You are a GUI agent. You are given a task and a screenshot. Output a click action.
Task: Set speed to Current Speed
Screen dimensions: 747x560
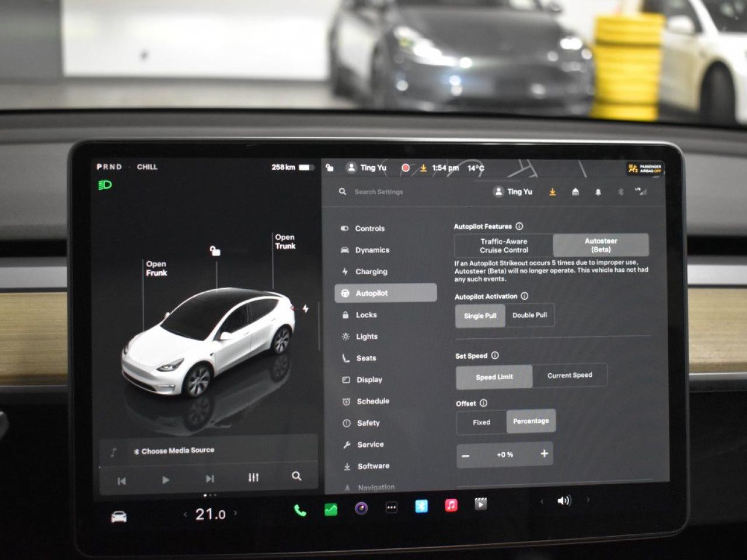(570, 376)
